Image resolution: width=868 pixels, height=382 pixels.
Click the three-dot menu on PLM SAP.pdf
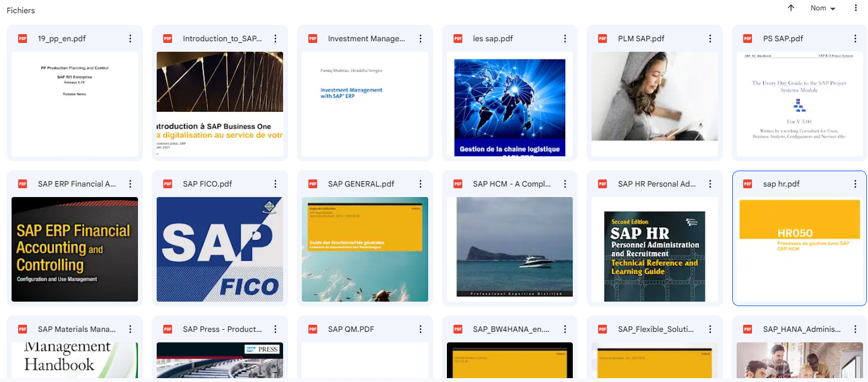(710, 39)
